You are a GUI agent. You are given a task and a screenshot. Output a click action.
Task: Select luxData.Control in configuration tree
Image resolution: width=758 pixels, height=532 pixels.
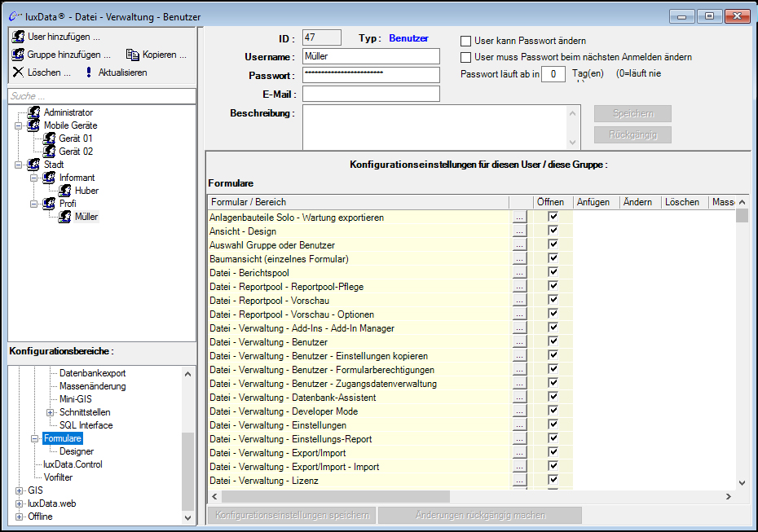73,464
